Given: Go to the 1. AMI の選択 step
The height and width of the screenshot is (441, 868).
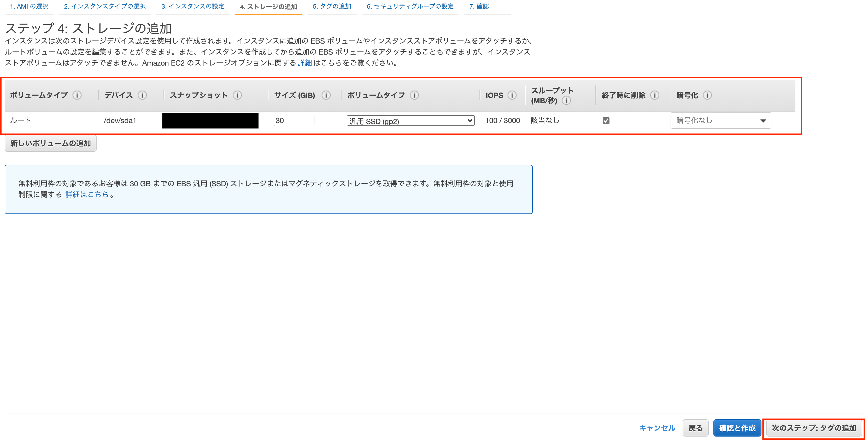Looking at the screenshot, I should point(29,6).
